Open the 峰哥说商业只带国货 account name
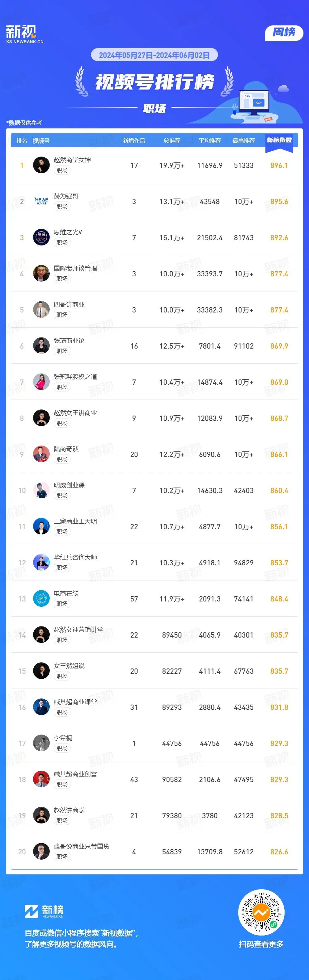Screen dimensions: 309x980 coord(82,847)
